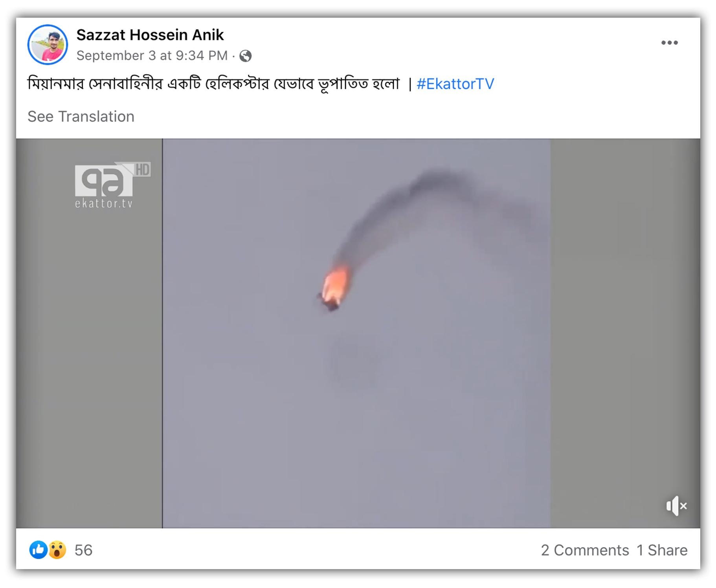Click the ekattor.tv text under the logo
This screenshot has width=716, height=588.
pyautogui.click(x=104, y=203)
